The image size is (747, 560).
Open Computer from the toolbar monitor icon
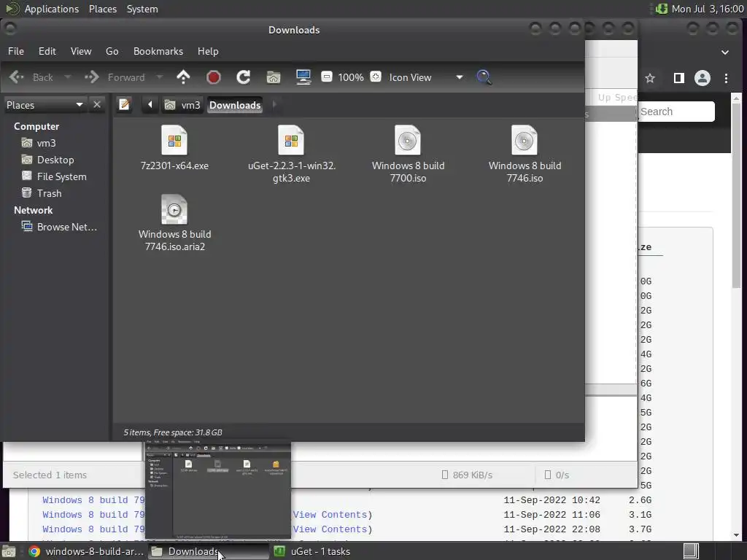pos(303,77)
